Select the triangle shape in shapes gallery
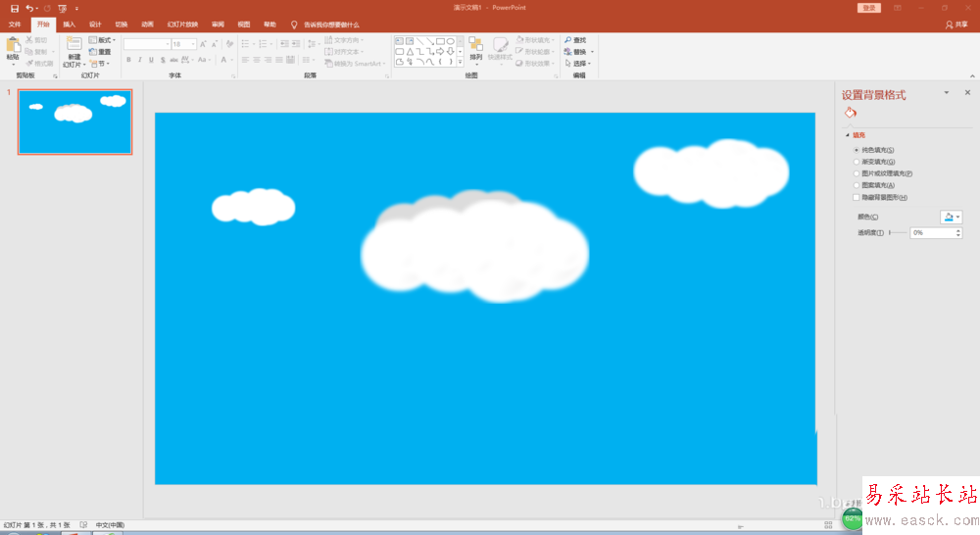The width and height of the screenshot is (980, 535). pyautogui.click(x=410, y=51)
